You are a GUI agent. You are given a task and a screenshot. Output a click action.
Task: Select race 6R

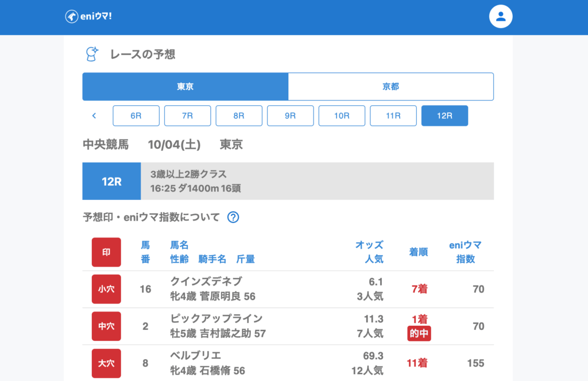click(136, 116)
